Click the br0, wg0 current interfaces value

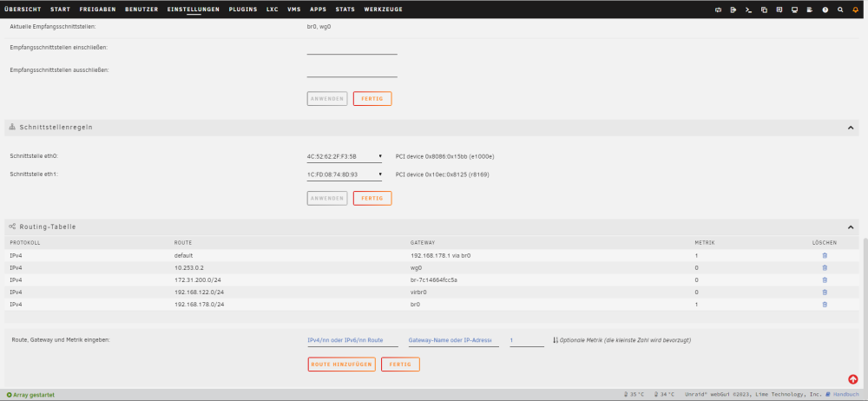pyautogui.click(x=319, y=27)
